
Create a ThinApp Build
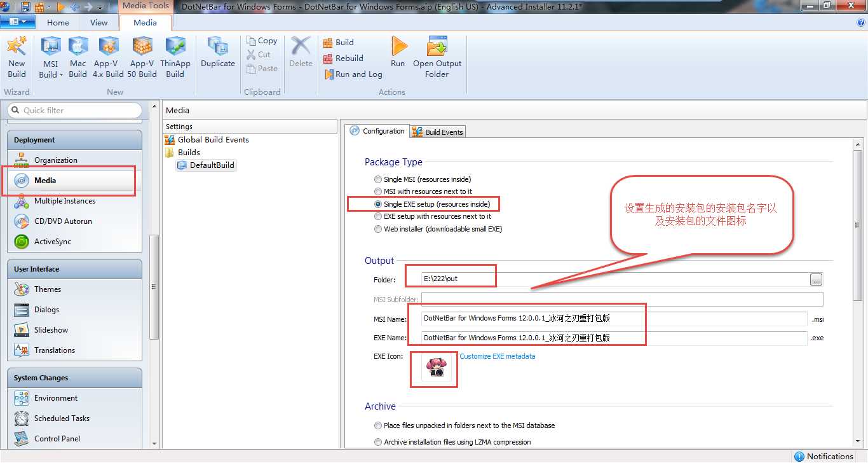point(175,57)
